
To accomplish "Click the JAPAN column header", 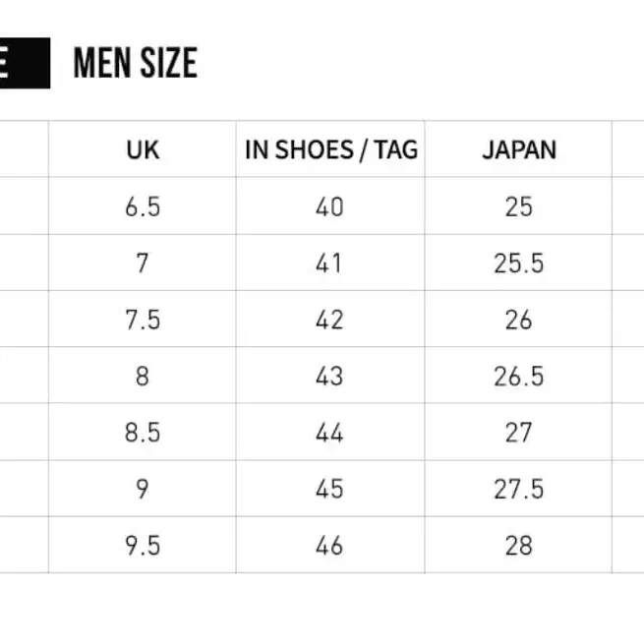I will pos(518,150).
